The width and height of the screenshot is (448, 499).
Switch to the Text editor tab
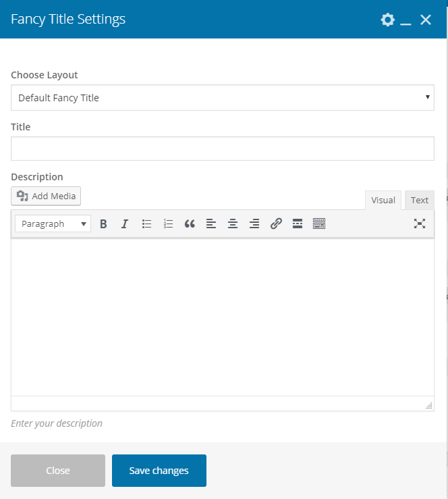tap(420, 200)
